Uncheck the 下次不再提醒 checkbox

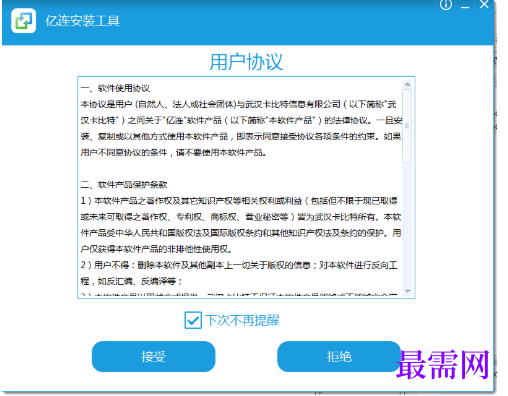click(x=193, y=320)
